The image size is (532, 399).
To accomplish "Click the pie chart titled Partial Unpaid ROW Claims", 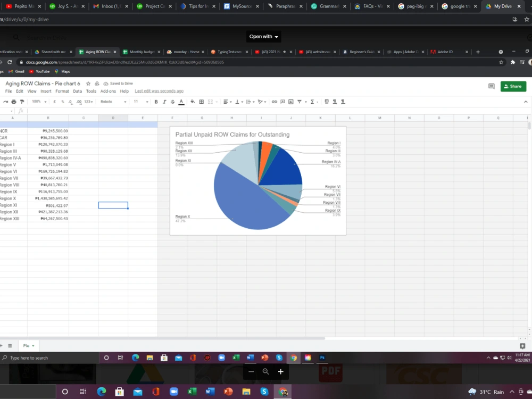I will (258, 180).
